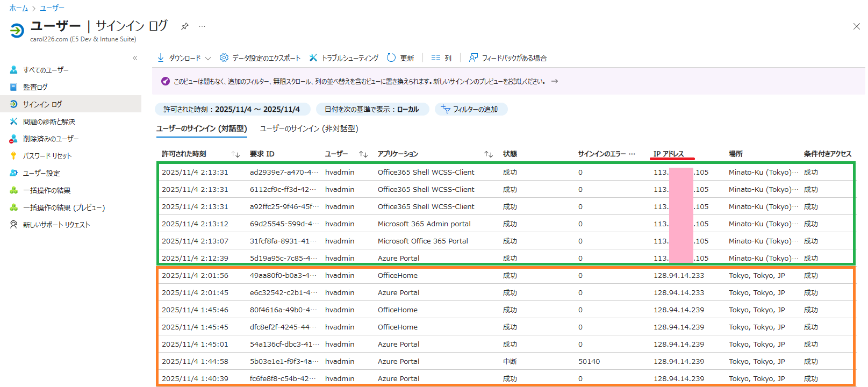Switch to ユーザーのサインイン (対話型) tab
Screen dimensions: 868x387
click(x=202, y=129)
